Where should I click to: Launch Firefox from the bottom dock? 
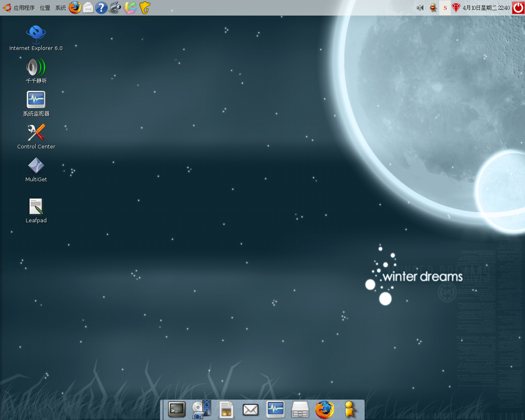[324, 410]
